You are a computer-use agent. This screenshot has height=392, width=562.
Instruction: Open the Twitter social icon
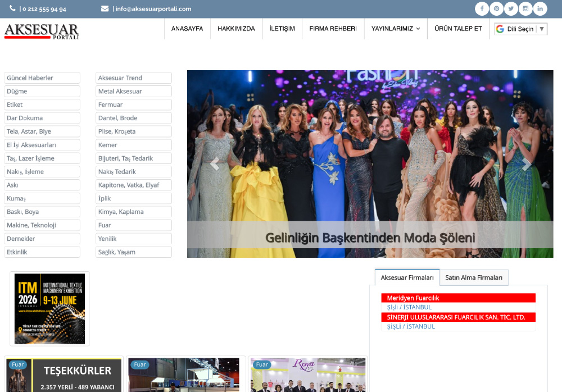511,9
